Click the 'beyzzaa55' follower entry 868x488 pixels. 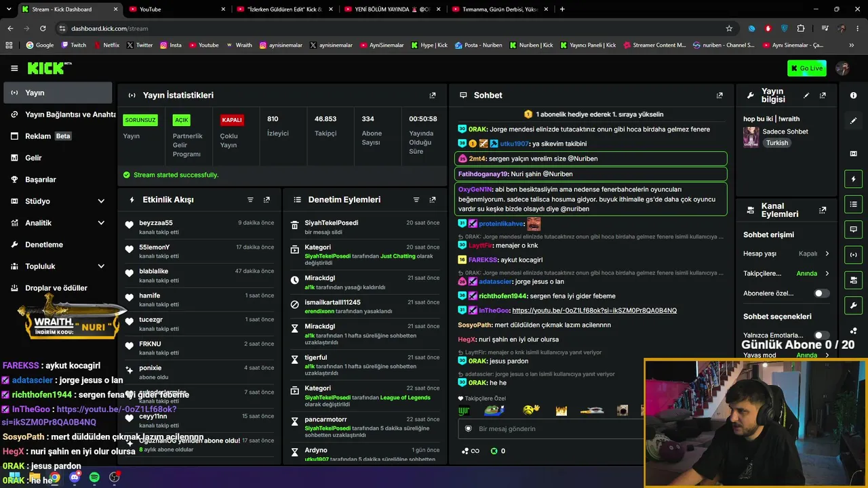pyautogui.click(x=200, y=227)
